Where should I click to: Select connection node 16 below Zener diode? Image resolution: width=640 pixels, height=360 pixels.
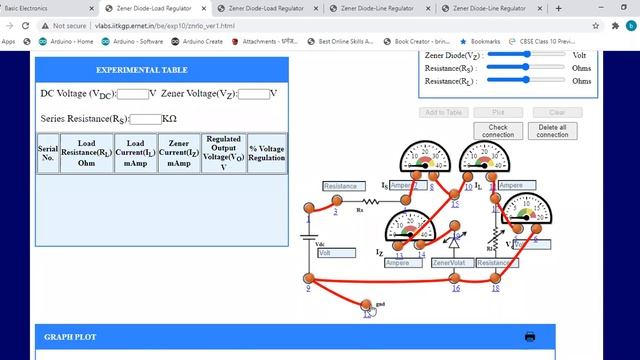[454, 278]
